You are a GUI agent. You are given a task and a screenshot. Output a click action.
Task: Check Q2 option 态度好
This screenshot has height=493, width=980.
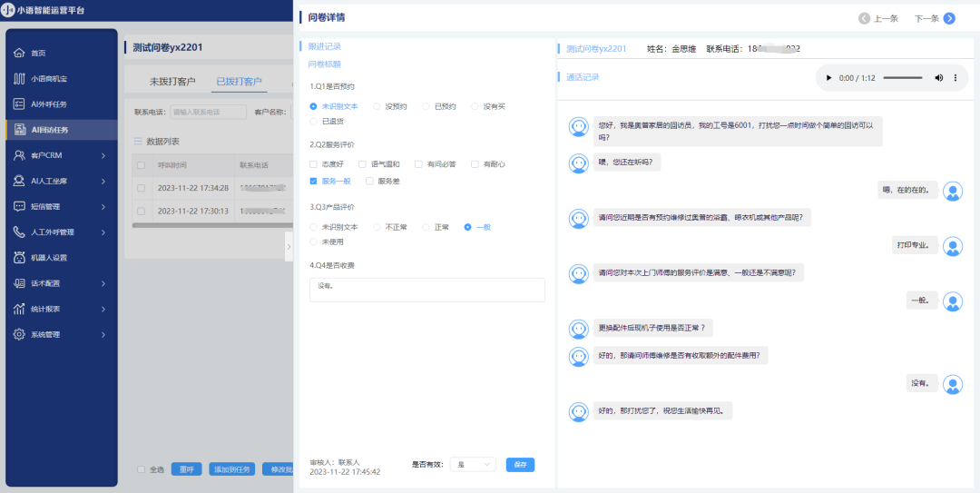[x=313, y=164]
